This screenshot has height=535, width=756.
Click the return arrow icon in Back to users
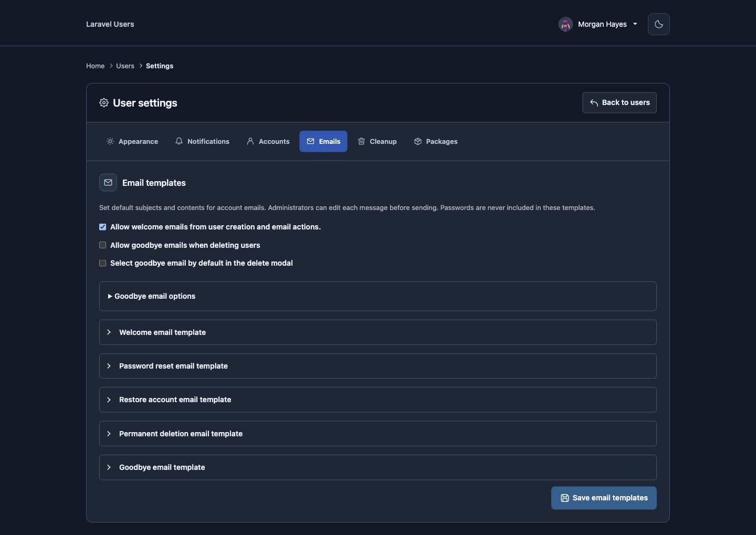(594, 103)
